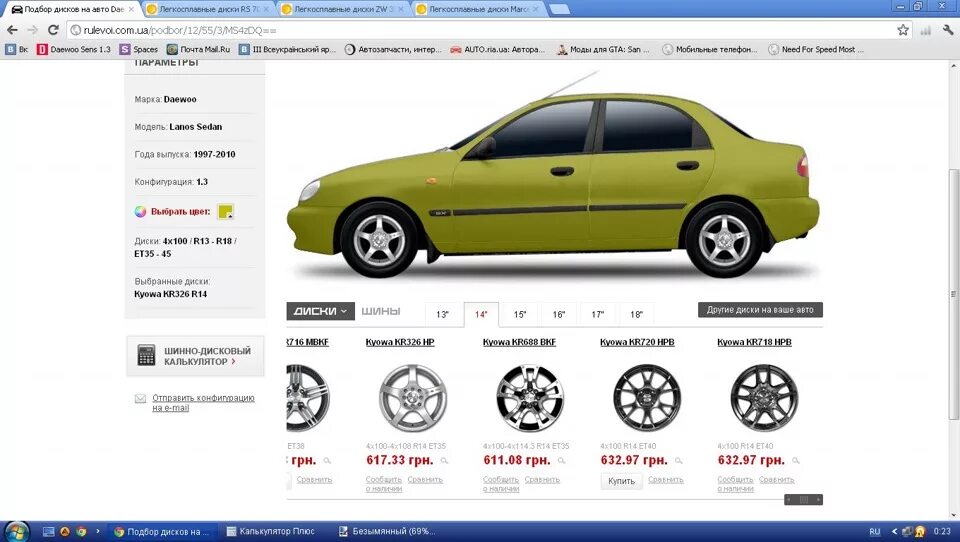Click Сравнить under Kyowa KR326 HP
The width and height of the screenshot is (960, 542).
coord(425,480)
